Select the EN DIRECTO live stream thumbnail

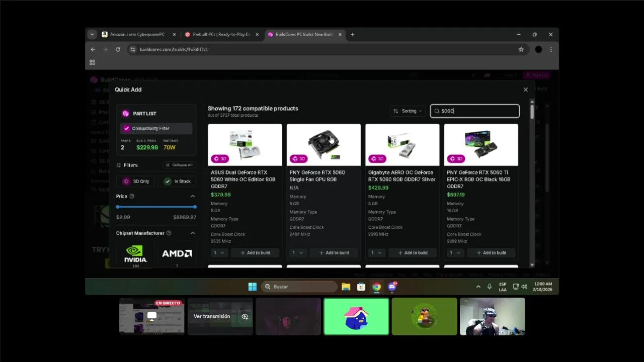point(152,316)
